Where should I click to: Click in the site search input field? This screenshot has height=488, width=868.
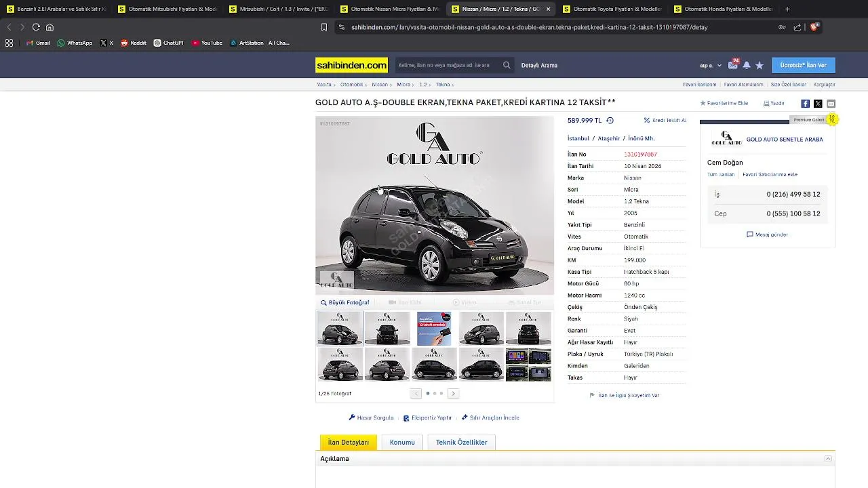pyautogui.click(x=448, y=65)
